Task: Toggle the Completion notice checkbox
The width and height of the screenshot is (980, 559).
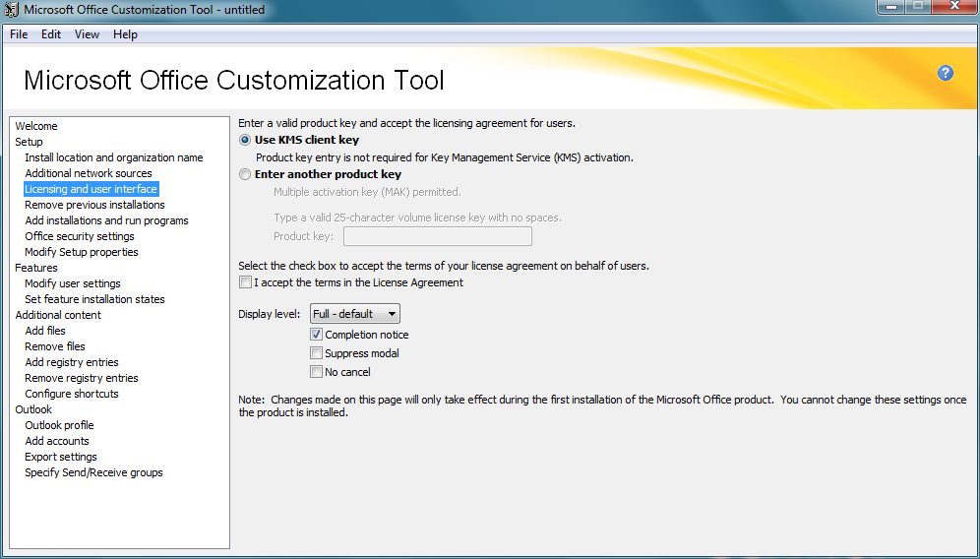Action: [316, 335]
